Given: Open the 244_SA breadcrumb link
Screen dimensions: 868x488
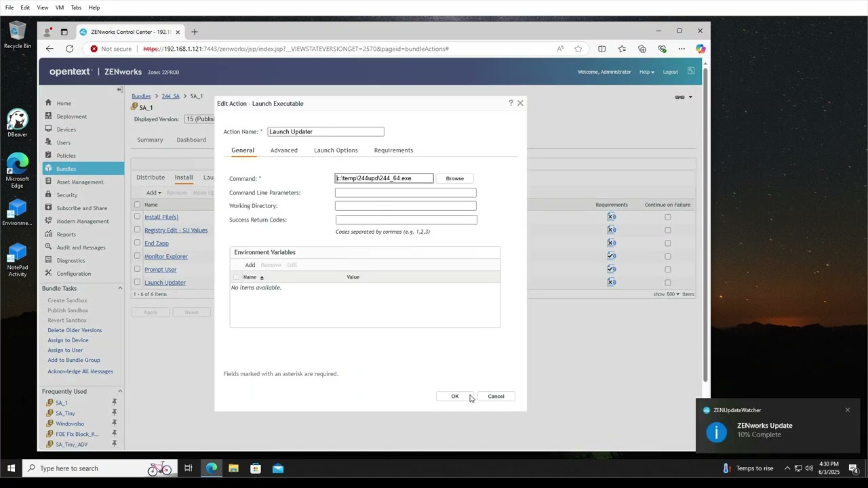Looking at the screenshot, I should coord(171,96).
